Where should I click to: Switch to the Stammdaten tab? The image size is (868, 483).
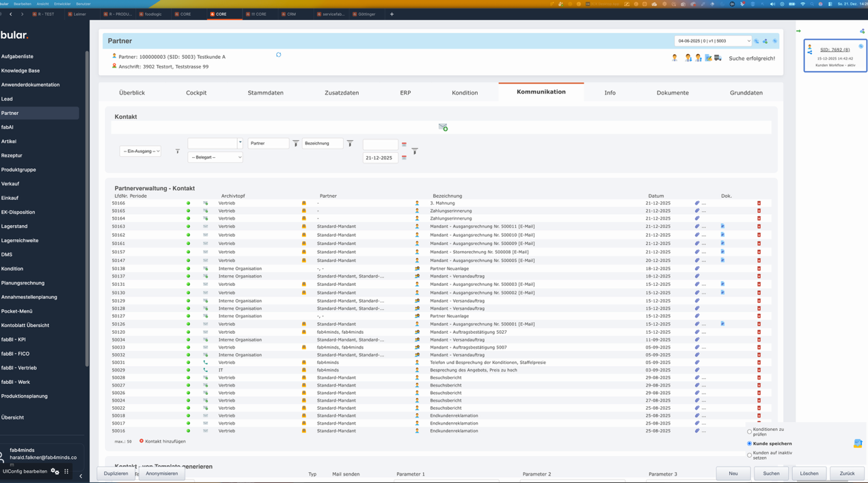(x=265, y=92)
